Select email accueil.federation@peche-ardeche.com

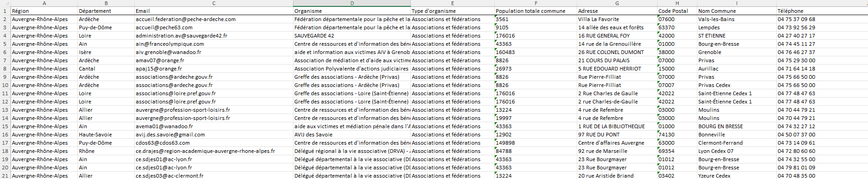(214, 19)
